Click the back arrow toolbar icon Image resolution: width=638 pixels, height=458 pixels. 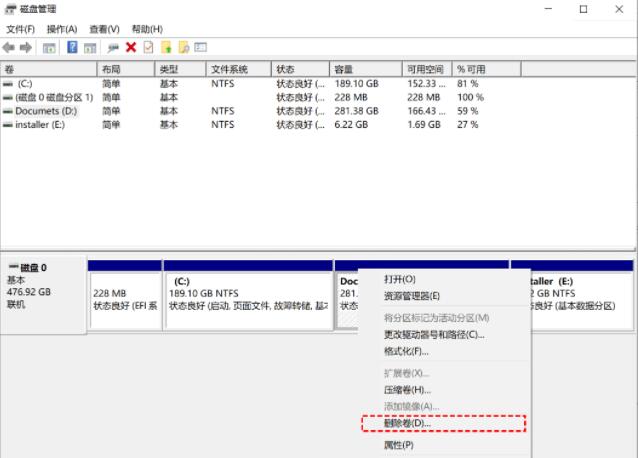[11, 47]
